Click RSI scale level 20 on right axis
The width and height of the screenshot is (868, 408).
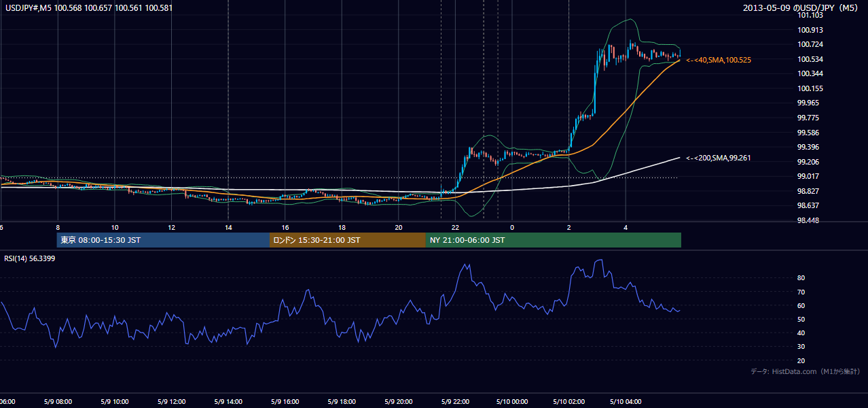pos(801,360)
